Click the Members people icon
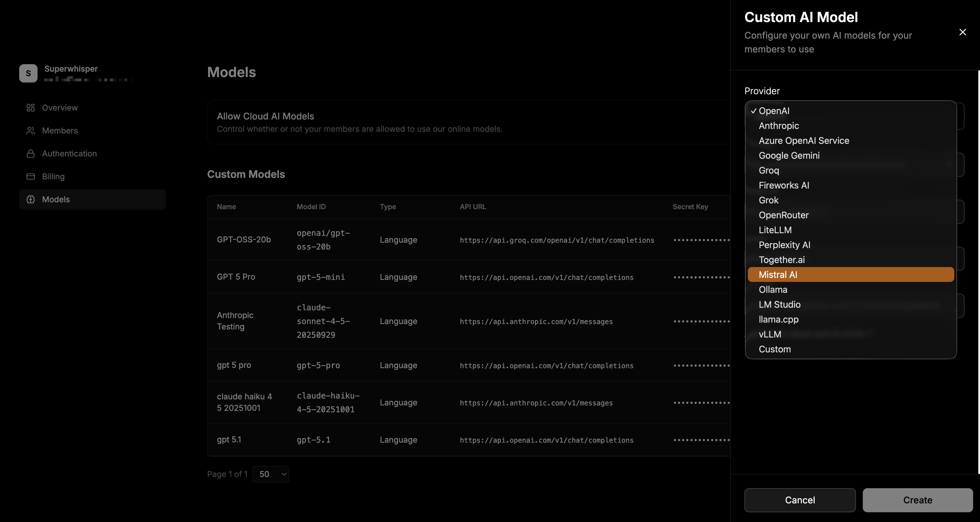 [30, 131]
